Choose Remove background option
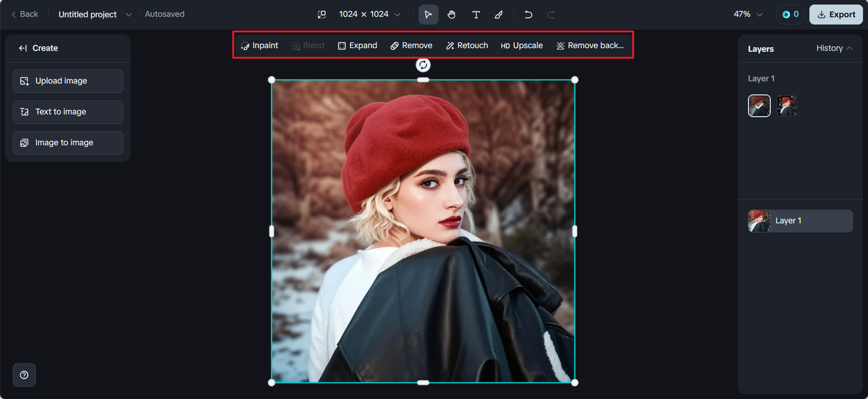This screenshot has height=399, width=868. tap(590, 45)
